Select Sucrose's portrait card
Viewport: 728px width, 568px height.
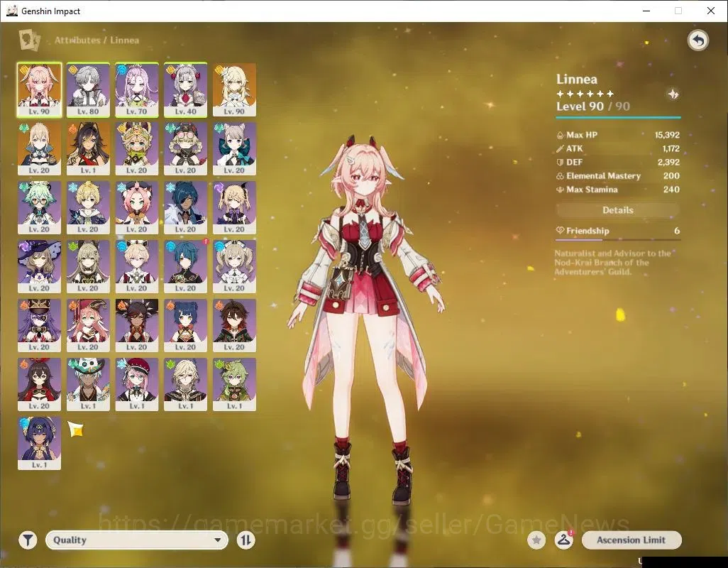[x=40, y=207]
